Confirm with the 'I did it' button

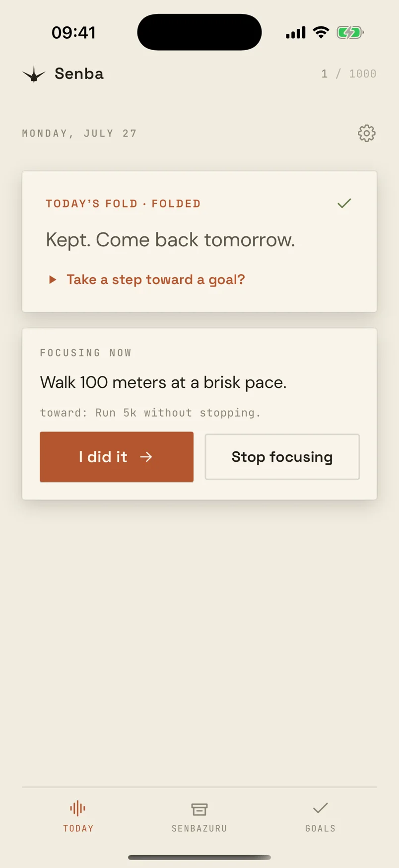coord(117,457)
